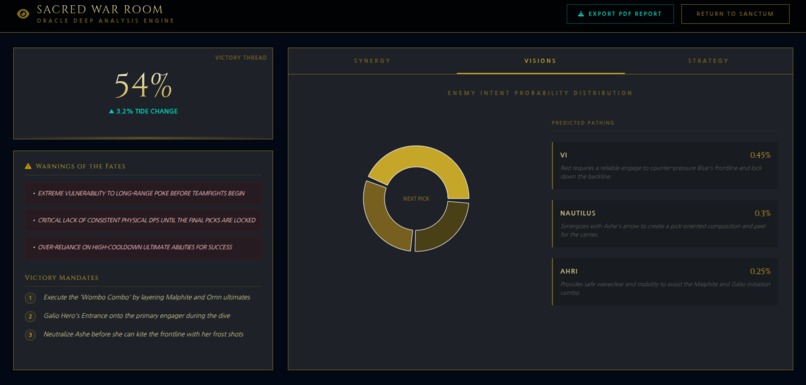806x385 pixels.
Task: Click the Victory Thread label
Action: coord(241,58)
